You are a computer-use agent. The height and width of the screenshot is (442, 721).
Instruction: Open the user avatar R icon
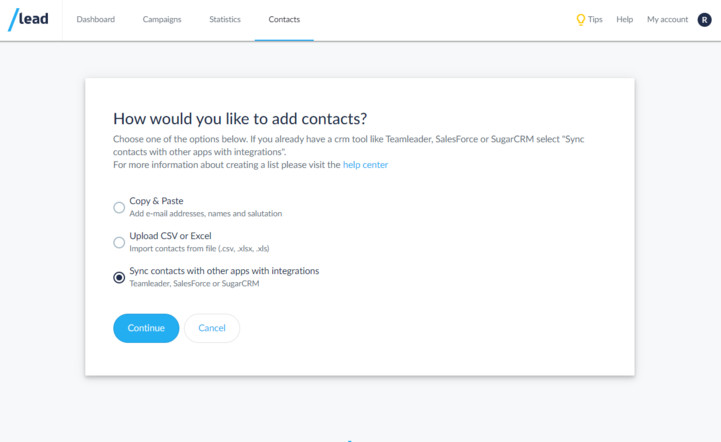point(704,20)
